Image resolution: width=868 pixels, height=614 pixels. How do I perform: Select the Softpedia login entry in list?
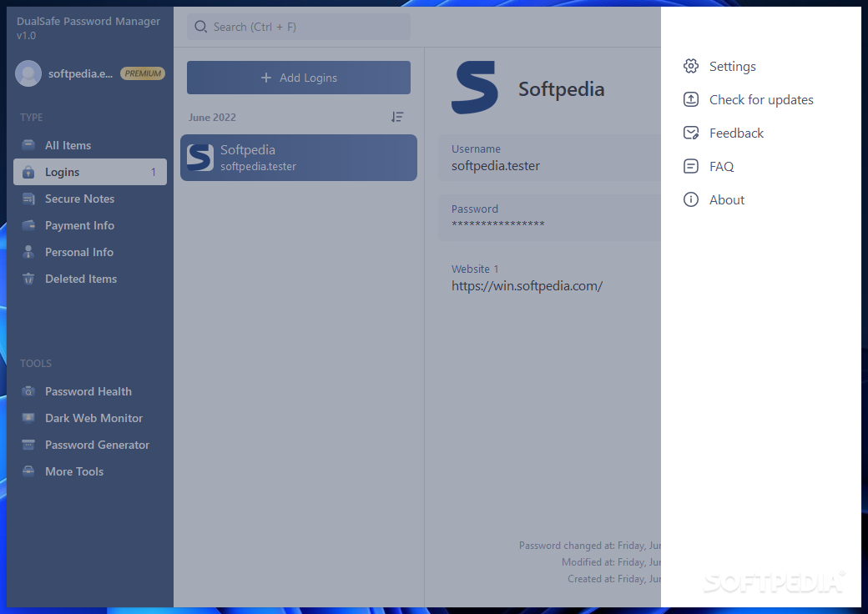[x=299, y=158]
